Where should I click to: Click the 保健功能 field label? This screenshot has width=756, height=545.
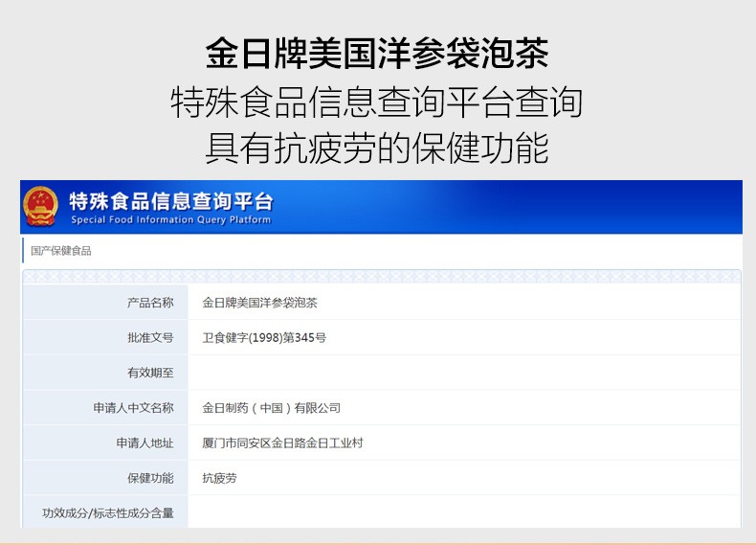[x=150, y=478]
